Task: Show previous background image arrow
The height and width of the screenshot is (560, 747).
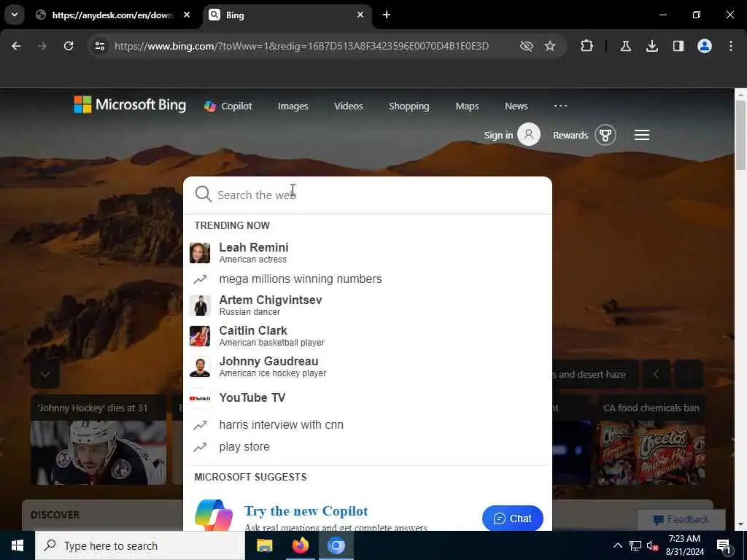Action: point(656,374)
